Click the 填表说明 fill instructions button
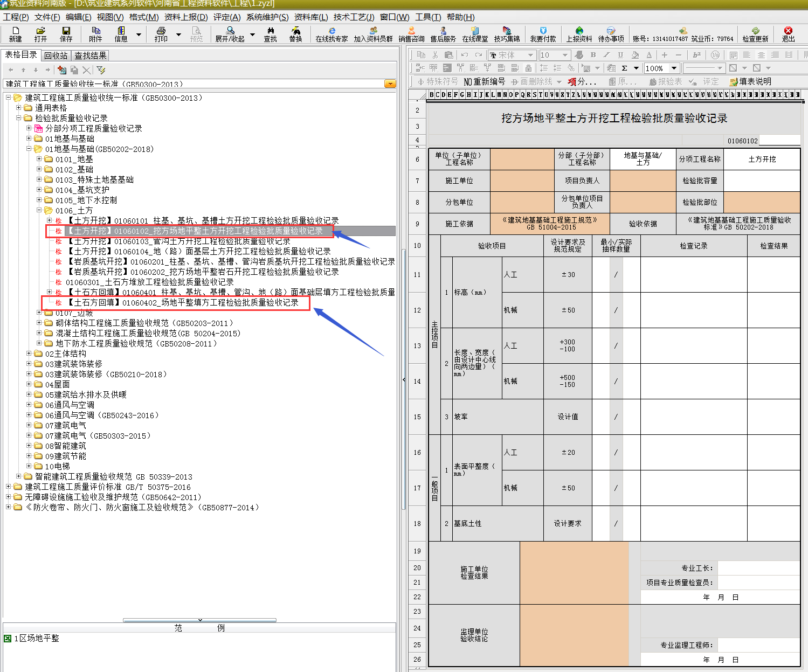Image resolution: width=808 pixels, height=672 pixels. [750, 81]
